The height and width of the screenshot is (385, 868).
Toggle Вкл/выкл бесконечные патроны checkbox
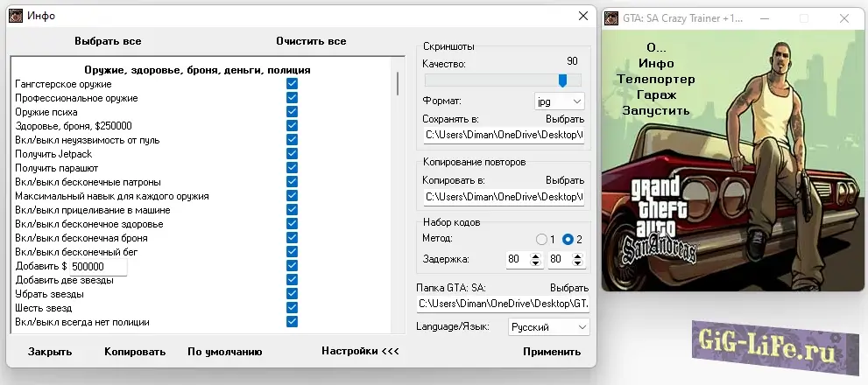(292, 181)
